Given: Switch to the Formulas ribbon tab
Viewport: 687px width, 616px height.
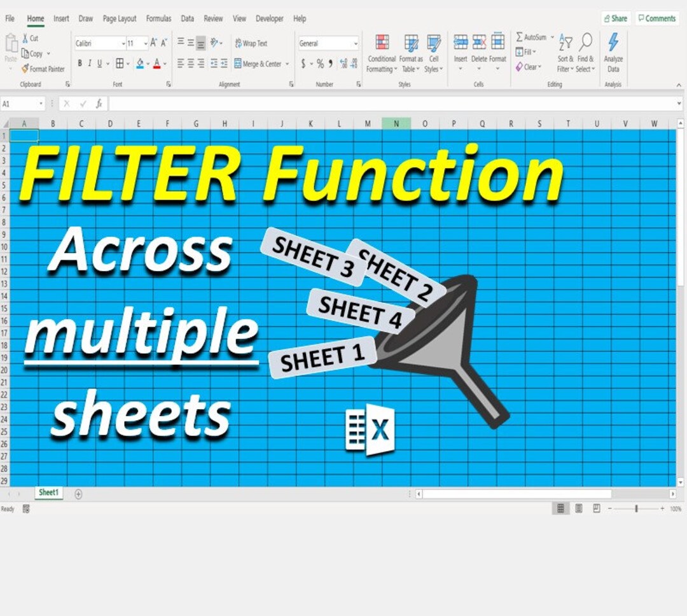Looking at the screenshot, I should 158,18.
